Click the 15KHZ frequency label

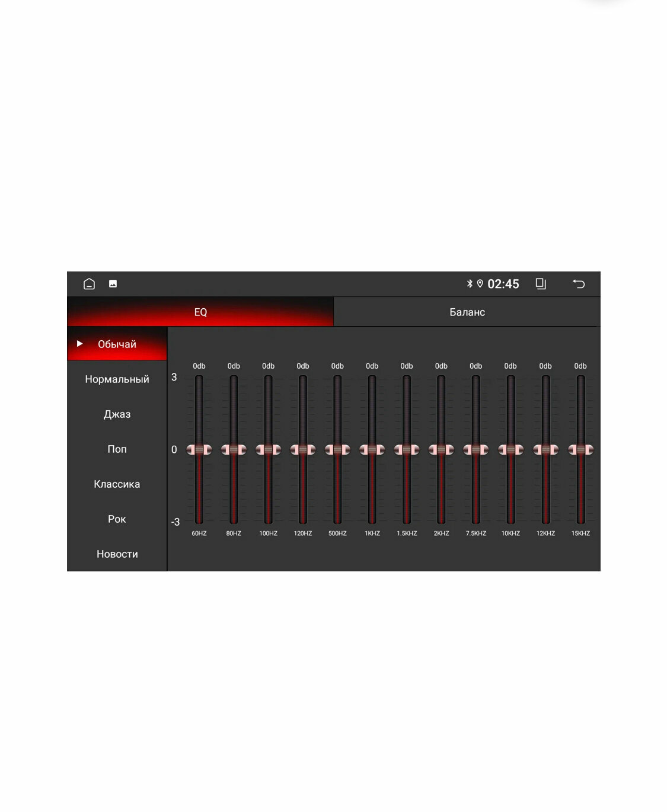580,533
